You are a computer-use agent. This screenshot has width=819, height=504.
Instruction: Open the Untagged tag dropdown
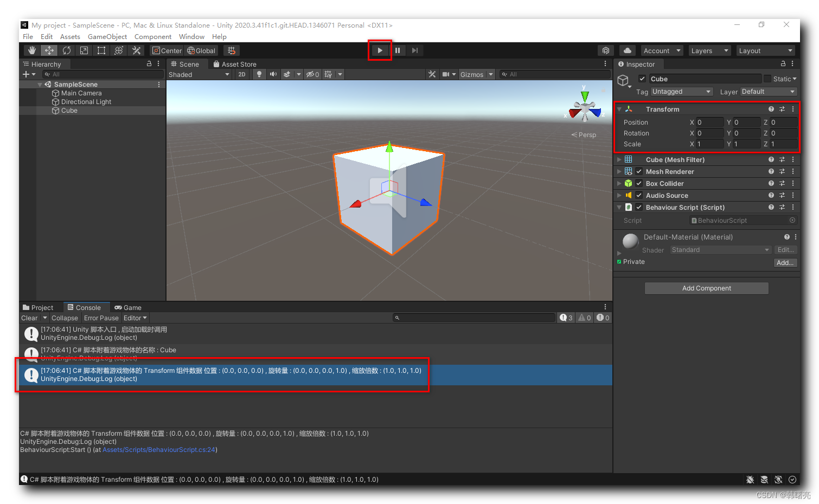tap(681, 92)
